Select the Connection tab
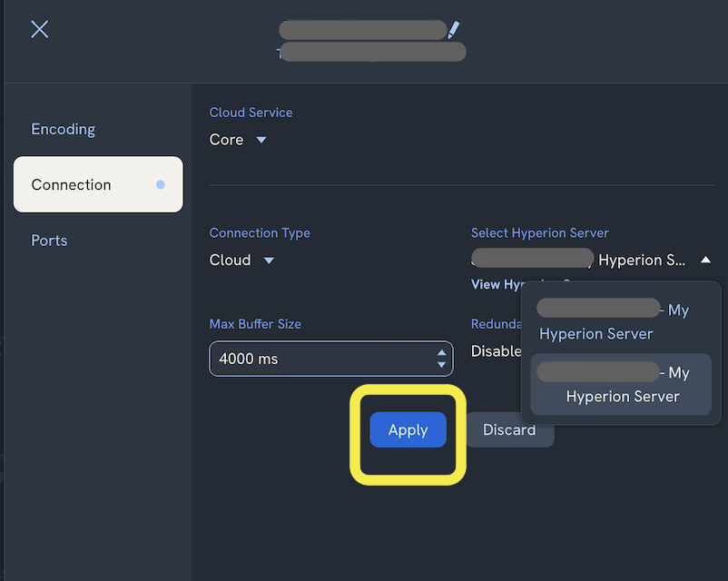The image size is (728, 581). (71, 184)
